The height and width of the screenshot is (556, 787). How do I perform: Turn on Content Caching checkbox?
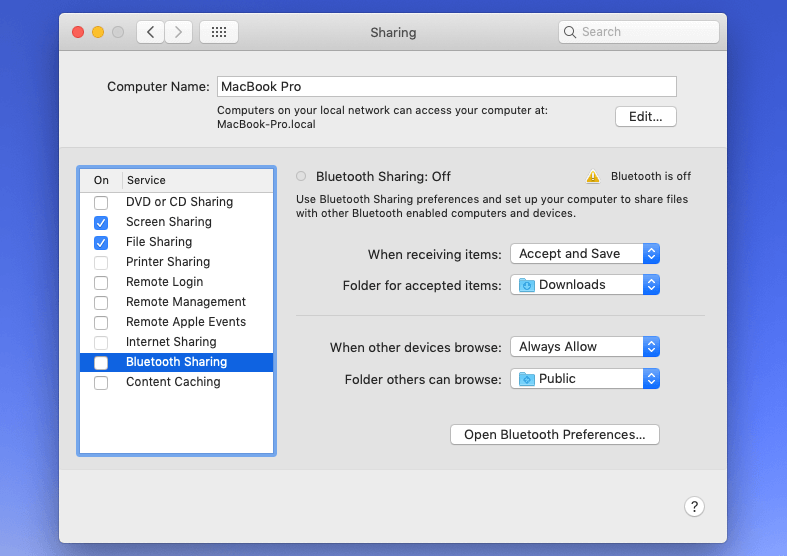point(101,383)
